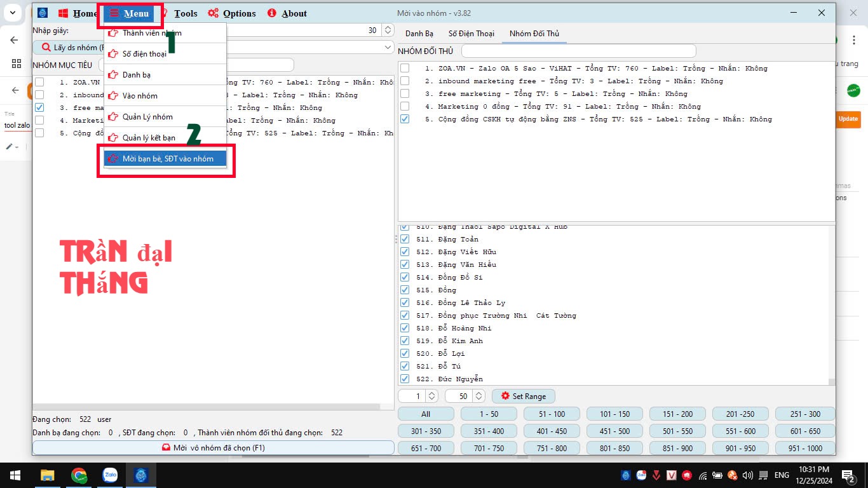Uncheck target group 3 'free ma...' checkbox
Viewport: 868px width, 488px height.
click(x=39, y=107)
